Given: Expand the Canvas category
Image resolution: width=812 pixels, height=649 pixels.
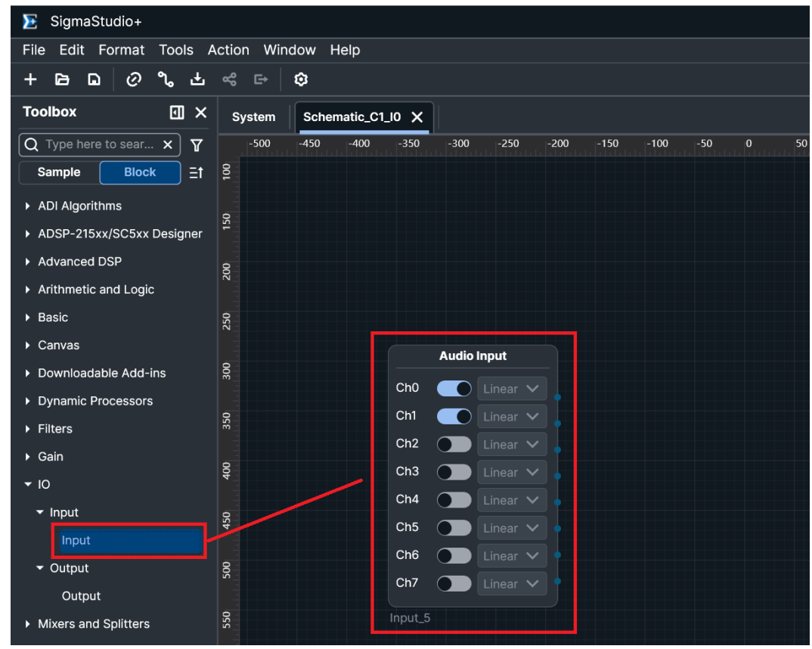Looking at the screenshot, I should point(27,346).
